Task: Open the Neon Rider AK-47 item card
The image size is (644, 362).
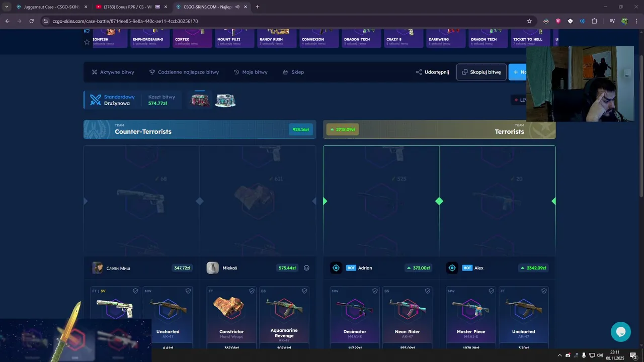Action: pyautogui.click(x=408, y=317)
